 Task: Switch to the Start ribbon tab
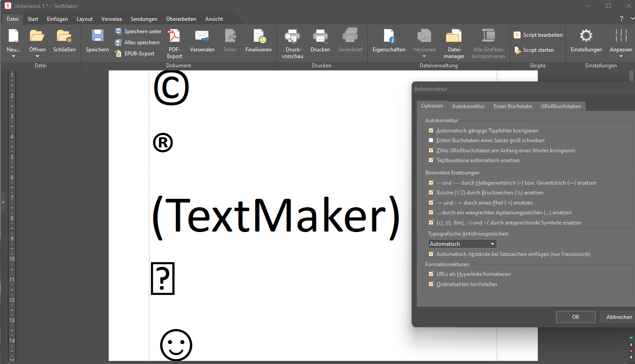[33, 19]
